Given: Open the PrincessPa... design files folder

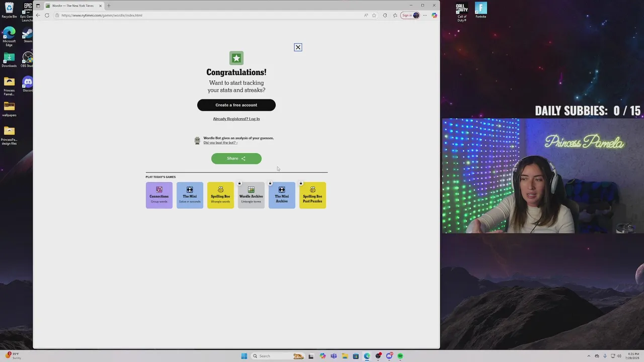Looking at the screenshot, I should point(9,135).
